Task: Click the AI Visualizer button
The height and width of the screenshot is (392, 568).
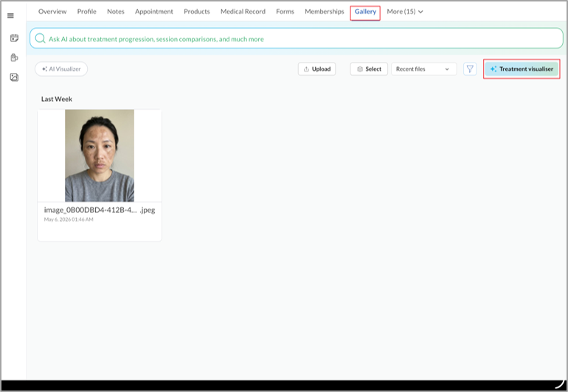Action: 61,69
